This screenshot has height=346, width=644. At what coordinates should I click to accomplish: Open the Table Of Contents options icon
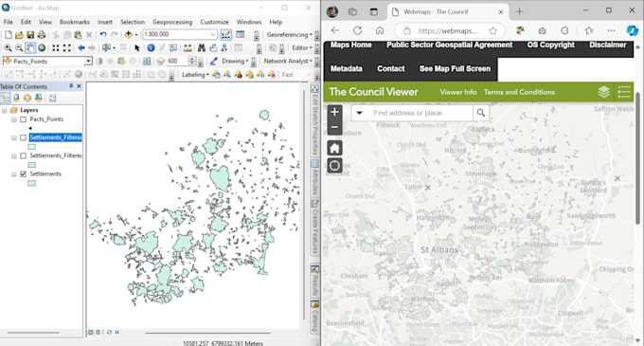click(53, 98)
